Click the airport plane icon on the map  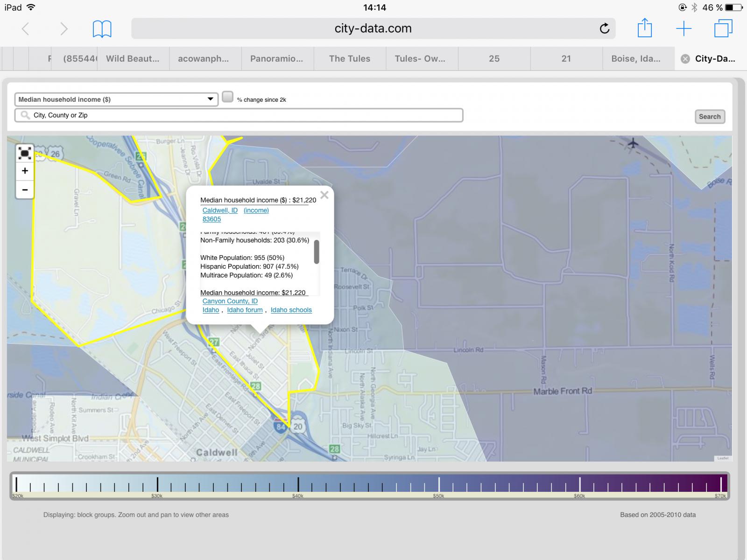click(633, 142)
